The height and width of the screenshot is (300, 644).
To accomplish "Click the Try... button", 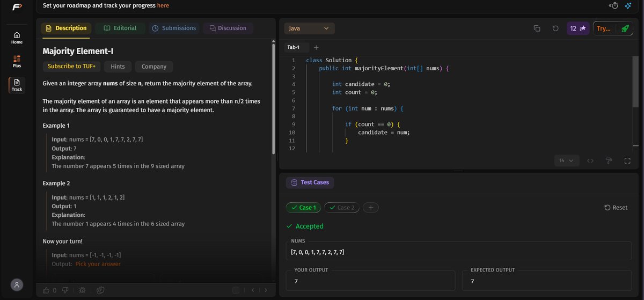I will (x=604, y=28).
